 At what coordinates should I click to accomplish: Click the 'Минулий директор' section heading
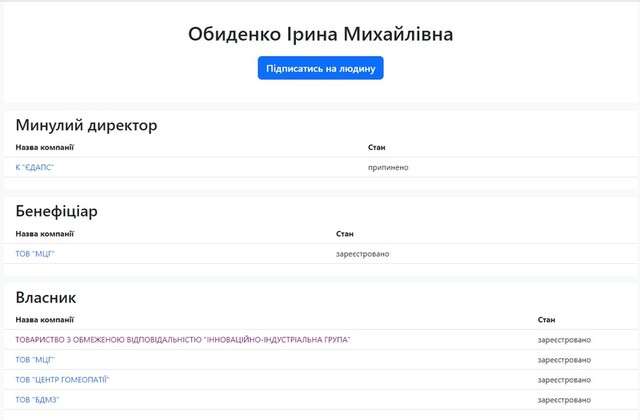(86, 125)
